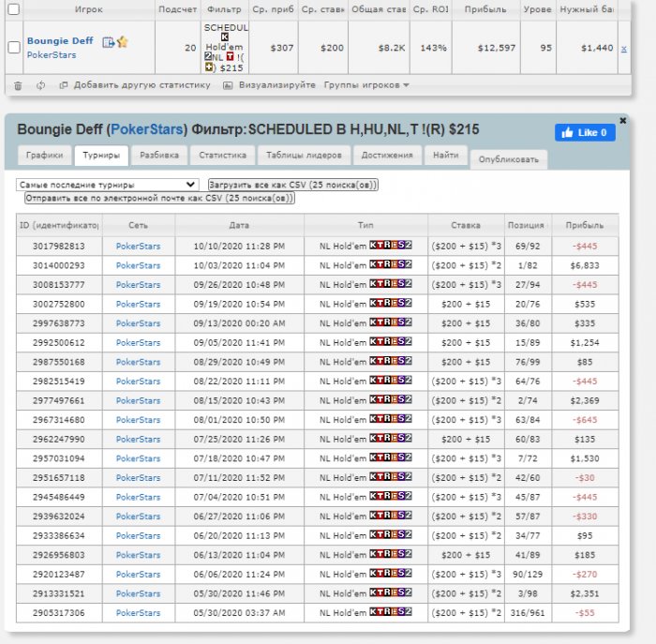656x644 pixels.
Task: Click game icons for tournament 3017982813
Action: click(x=391, y=245)
